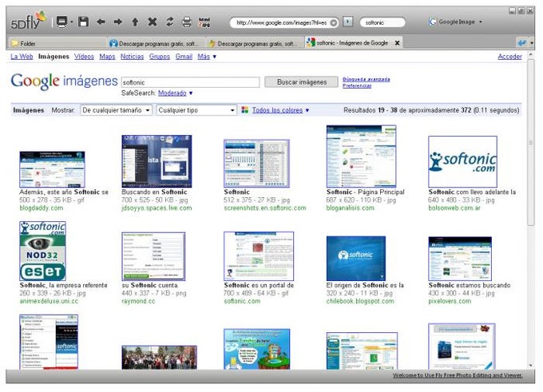The height and width of the screenshot is (392, 543).
Task: Open the small dropdown arrow at tab bar end
Action: (532, 43)
